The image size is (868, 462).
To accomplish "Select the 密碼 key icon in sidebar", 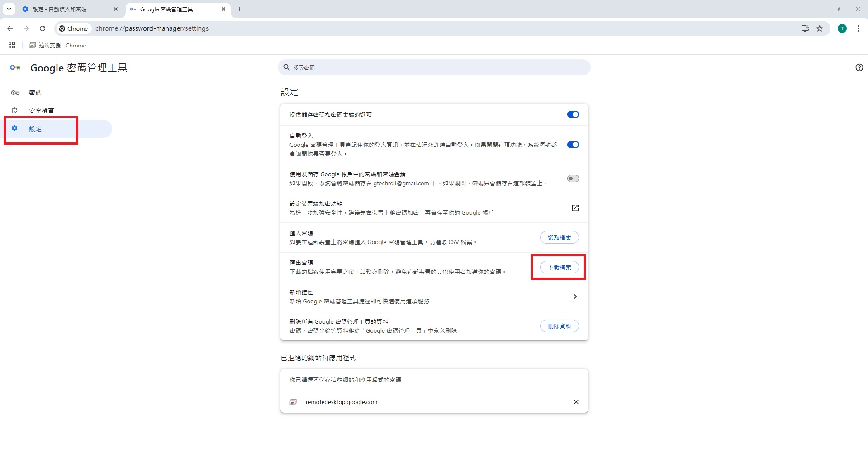I will [x=15, y=93].
